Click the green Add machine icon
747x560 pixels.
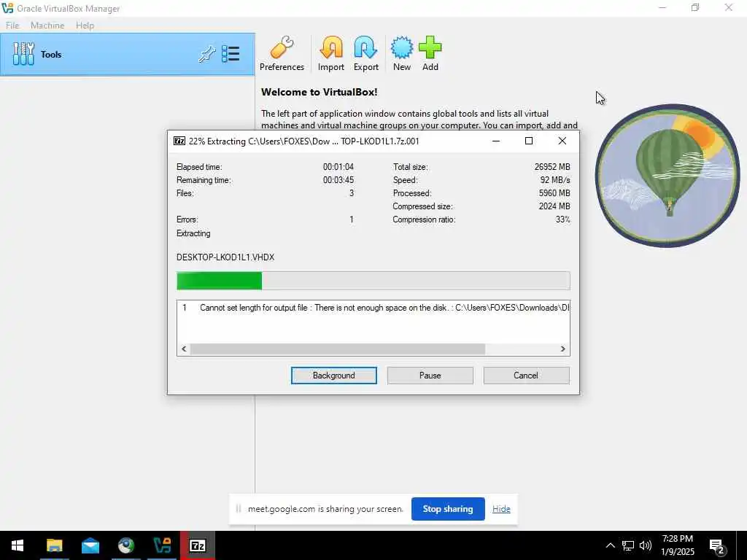pyautogui.click(x=430, y=47)
